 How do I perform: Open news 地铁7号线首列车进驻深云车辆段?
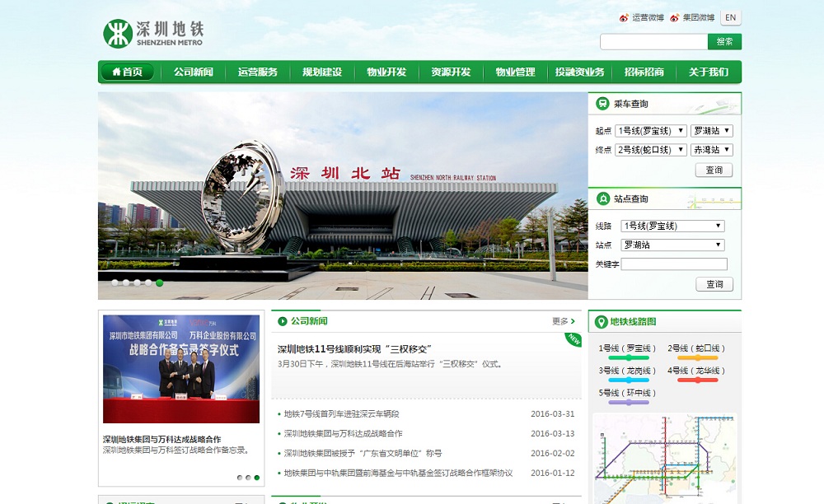[x=342, y=413]
